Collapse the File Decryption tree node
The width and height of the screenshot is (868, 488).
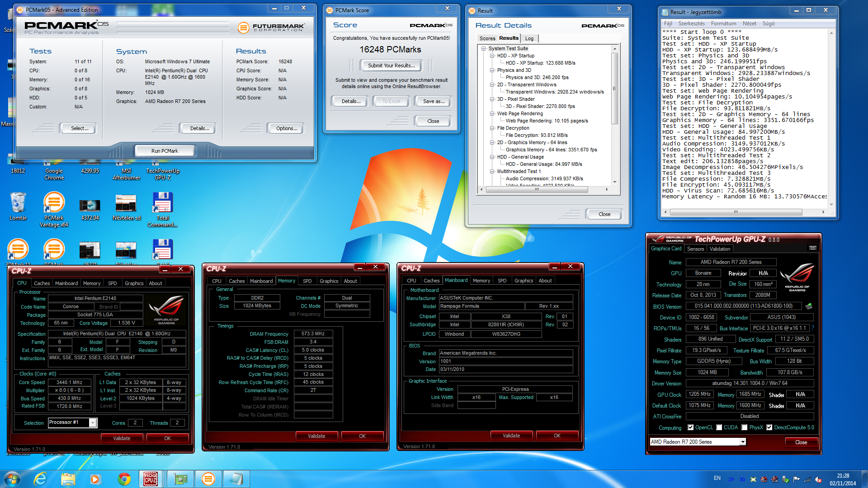pos(492,128)
